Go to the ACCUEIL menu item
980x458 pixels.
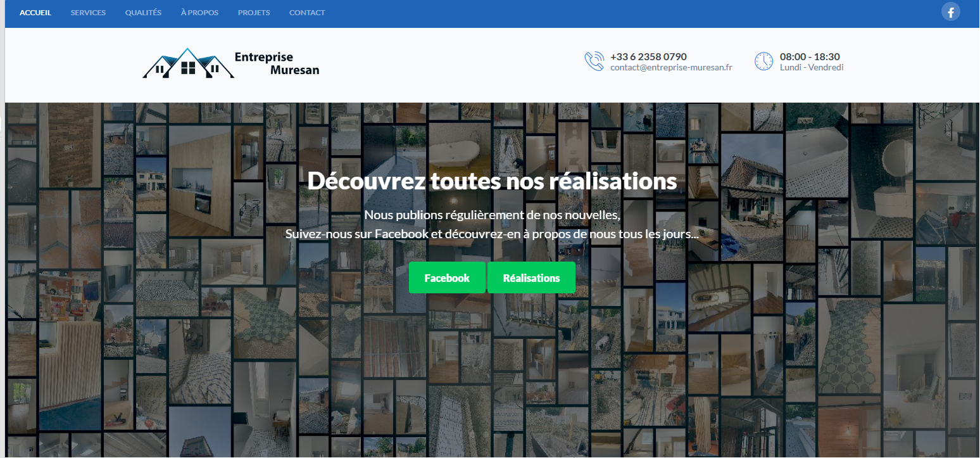coord(35,13)
